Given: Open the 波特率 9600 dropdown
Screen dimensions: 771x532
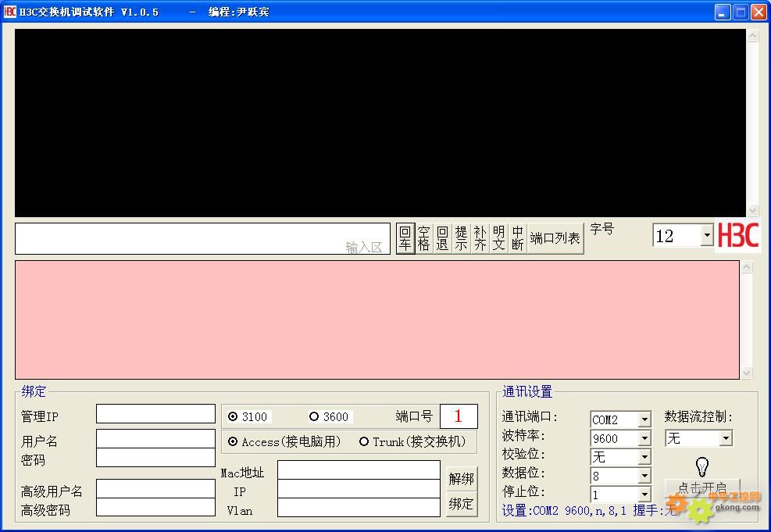Looking at the screenshot, I should 644,438.
